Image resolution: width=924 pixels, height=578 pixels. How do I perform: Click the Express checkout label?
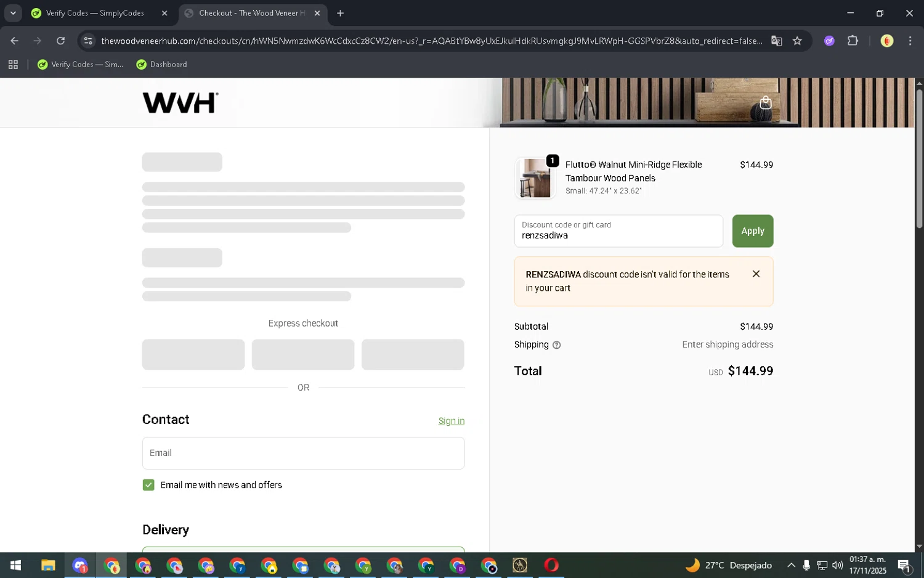303,324
